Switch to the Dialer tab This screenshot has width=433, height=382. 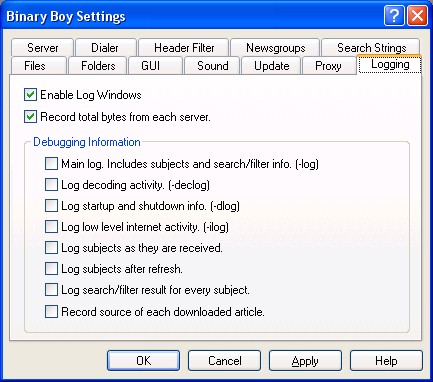(105, 48)
